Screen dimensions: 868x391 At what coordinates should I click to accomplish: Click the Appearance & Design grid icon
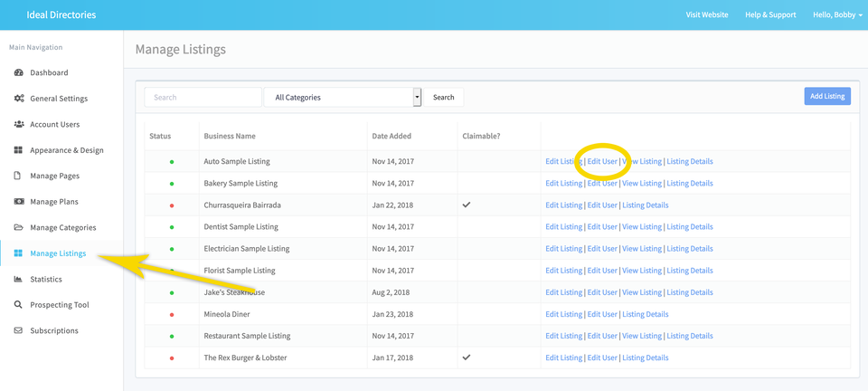click(18, 150)
